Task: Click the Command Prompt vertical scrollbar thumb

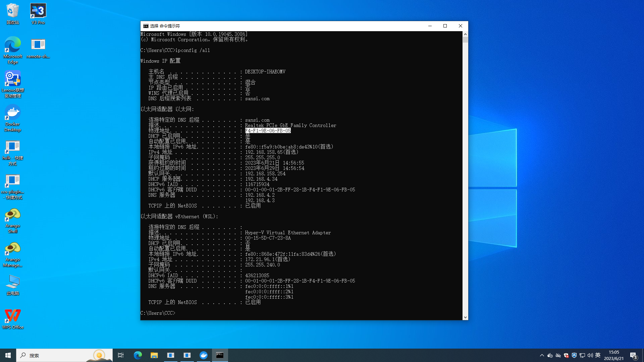Action: [x=465, y=40]
